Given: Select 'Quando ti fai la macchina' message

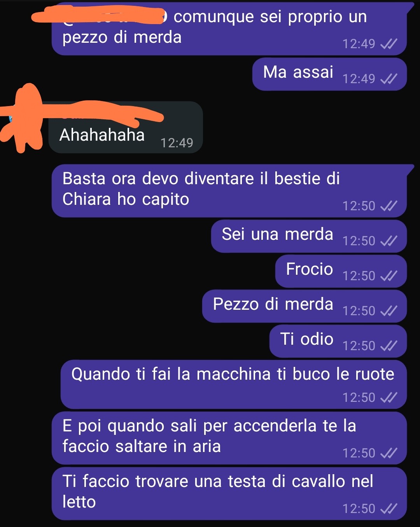Looking at the screenshot, I should [234, 384].
